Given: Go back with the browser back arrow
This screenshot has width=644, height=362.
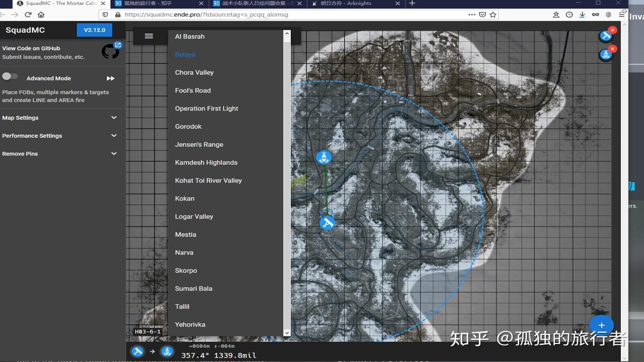Looking at the screenshot, I should point(3,15).
